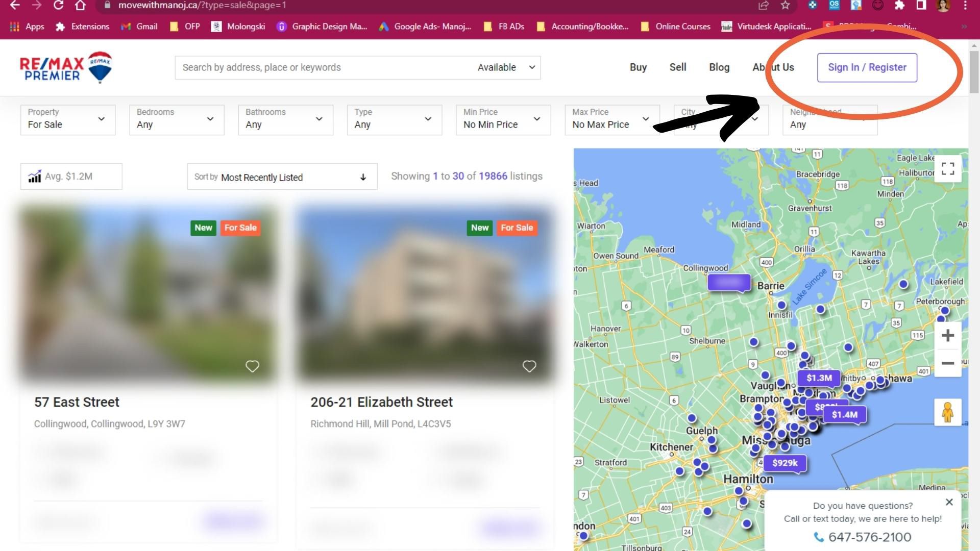Open the Max Price dropdown

(611, 119)
